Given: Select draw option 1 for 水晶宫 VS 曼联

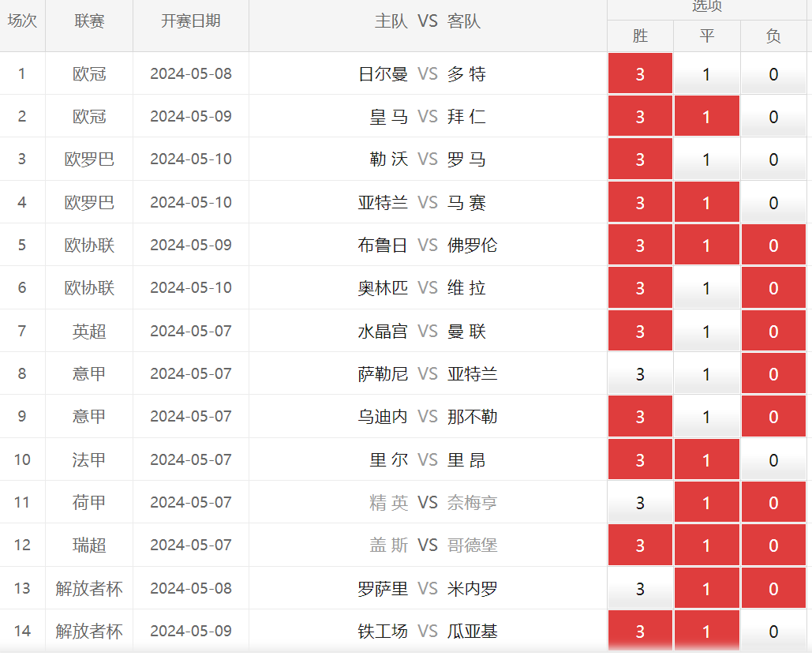Looking at the screenshot, I should [x=706, y=331].
